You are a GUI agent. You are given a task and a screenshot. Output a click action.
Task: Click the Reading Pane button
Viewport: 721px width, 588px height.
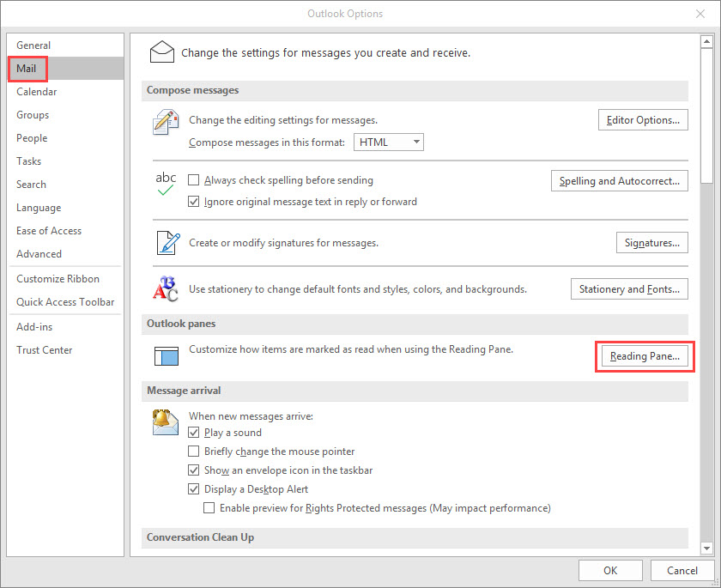[645, 356]
